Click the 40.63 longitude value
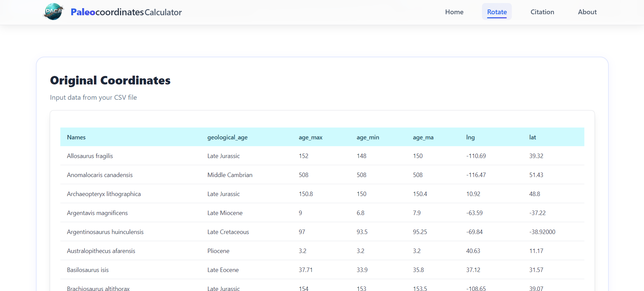This screenshot has height=291, width=644. [473, 251]
